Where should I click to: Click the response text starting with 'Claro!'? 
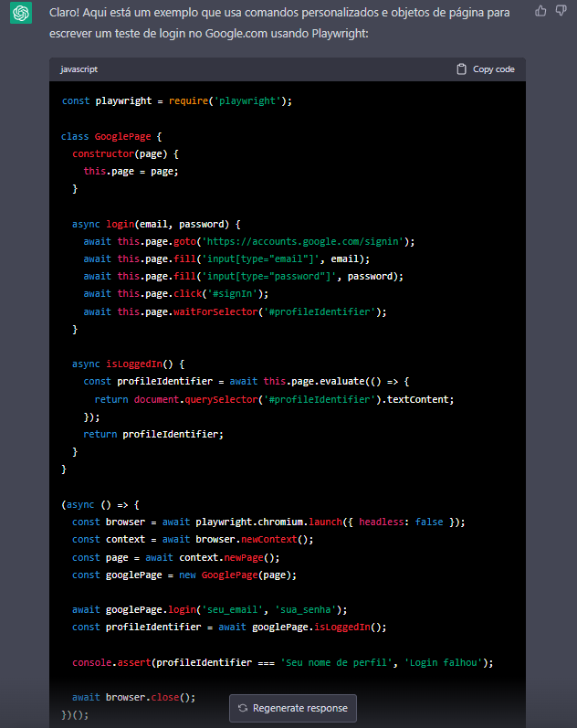[x=280, y=23]
